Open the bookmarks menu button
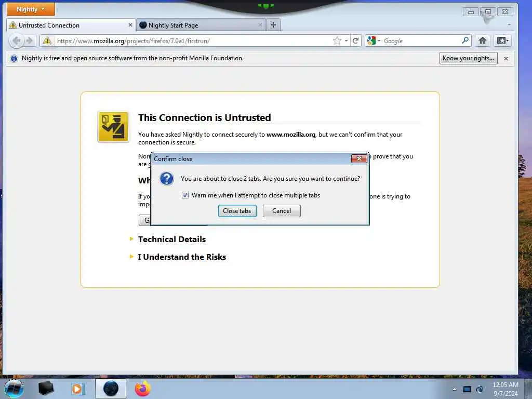 click(502, 41)
